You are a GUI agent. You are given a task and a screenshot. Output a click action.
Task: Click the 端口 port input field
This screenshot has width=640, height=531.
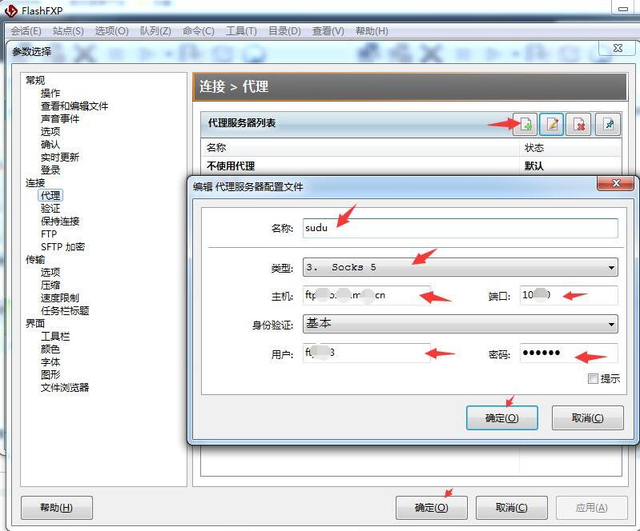(x=569, y=295)
